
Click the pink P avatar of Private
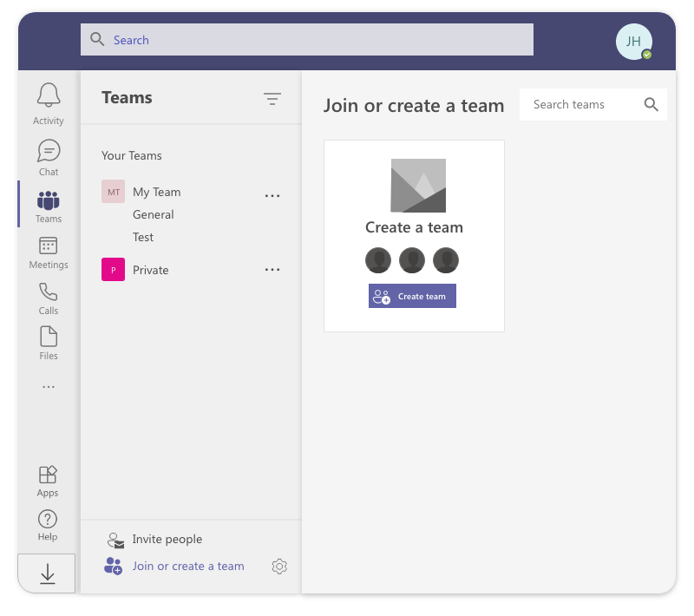(114, 270)
